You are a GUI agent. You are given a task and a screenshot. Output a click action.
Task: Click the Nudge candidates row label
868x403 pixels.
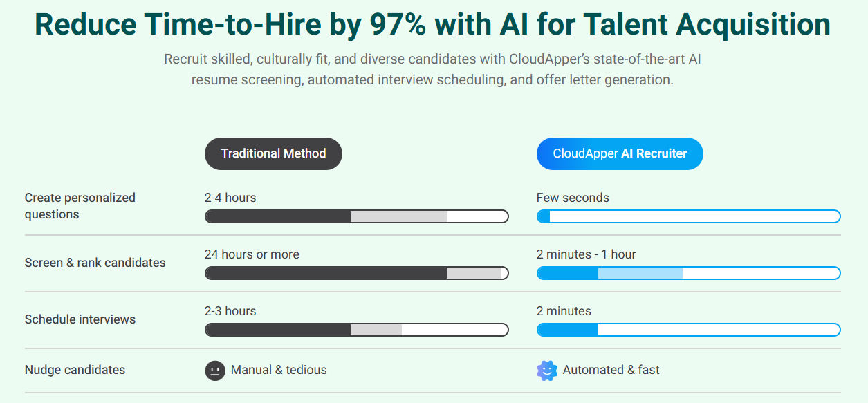(x=75, y=370)
